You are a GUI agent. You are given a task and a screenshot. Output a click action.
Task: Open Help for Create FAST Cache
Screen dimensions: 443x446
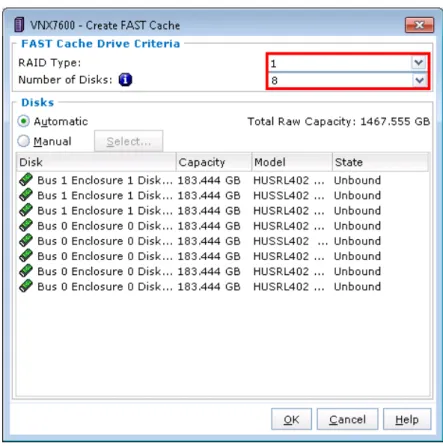pos(407,419)
